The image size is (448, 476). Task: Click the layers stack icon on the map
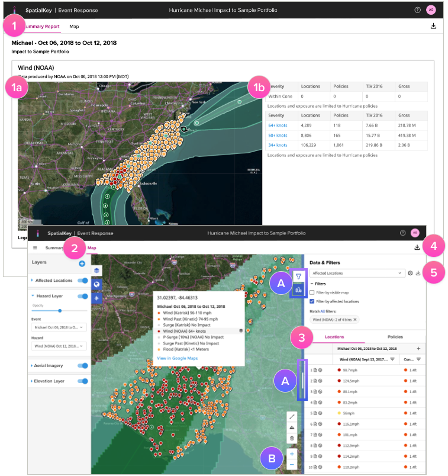(x=96, y=270)
